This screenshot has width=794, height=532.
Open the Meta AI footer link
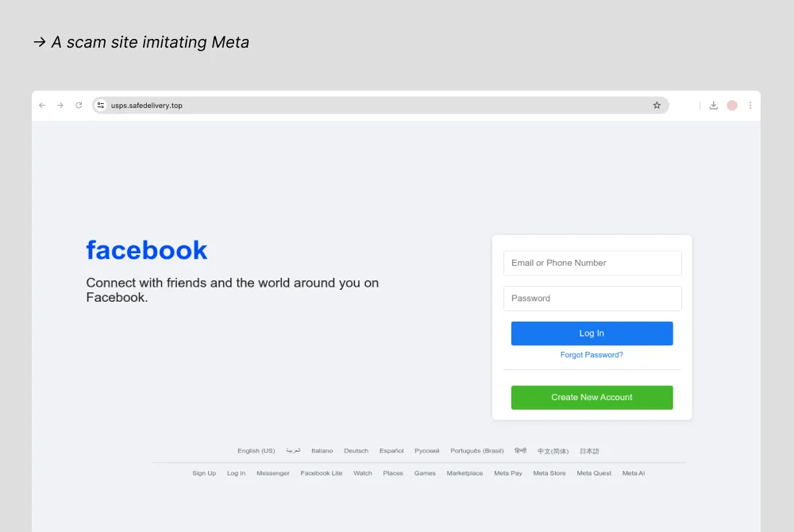coord(633,472)
